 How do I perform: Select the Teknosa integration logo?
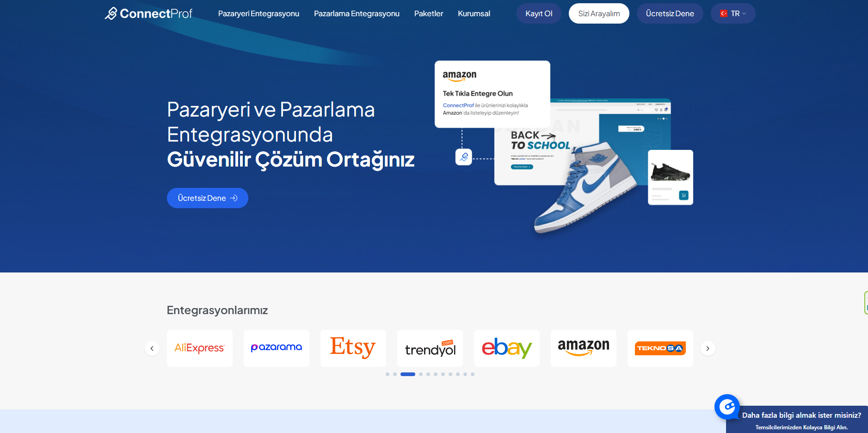coord(660,348)
